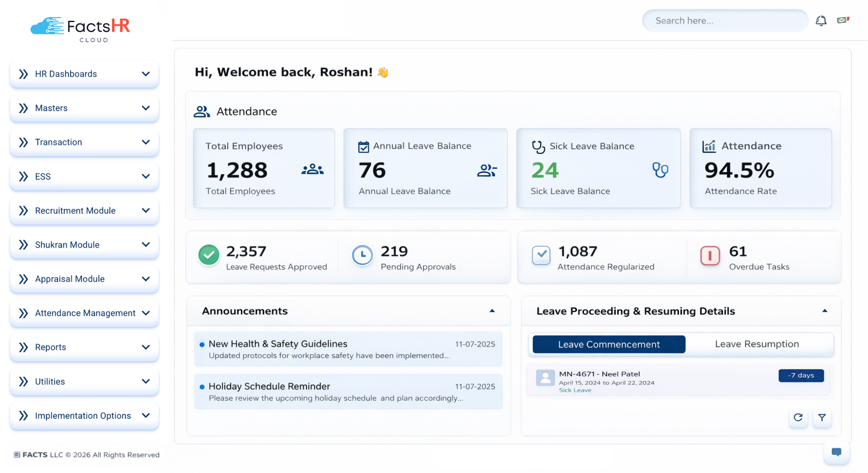Screen dimensions: 868x473
Task: Open the New Health & Safety Guidelines announcement
Action: click(278, 344)
